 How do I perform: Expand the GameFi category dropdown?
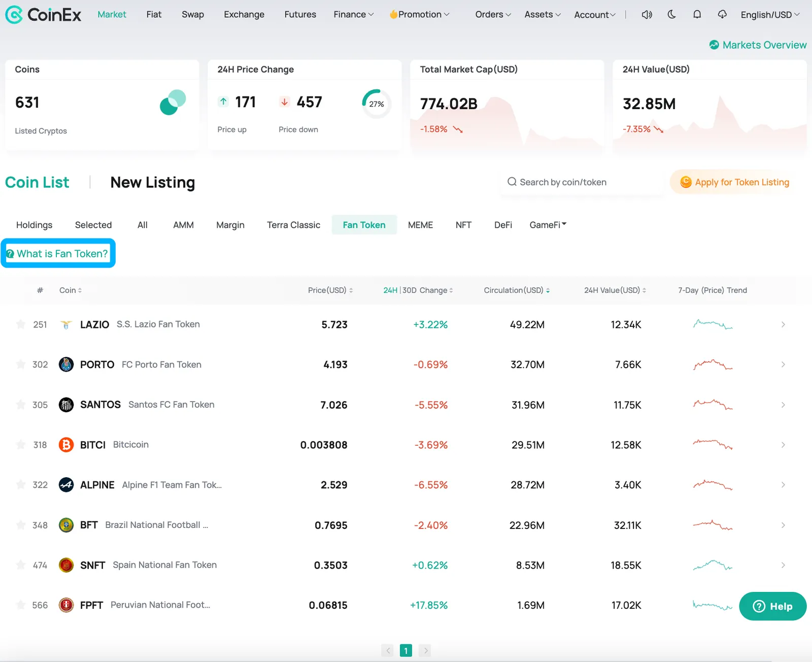point(548,225)
